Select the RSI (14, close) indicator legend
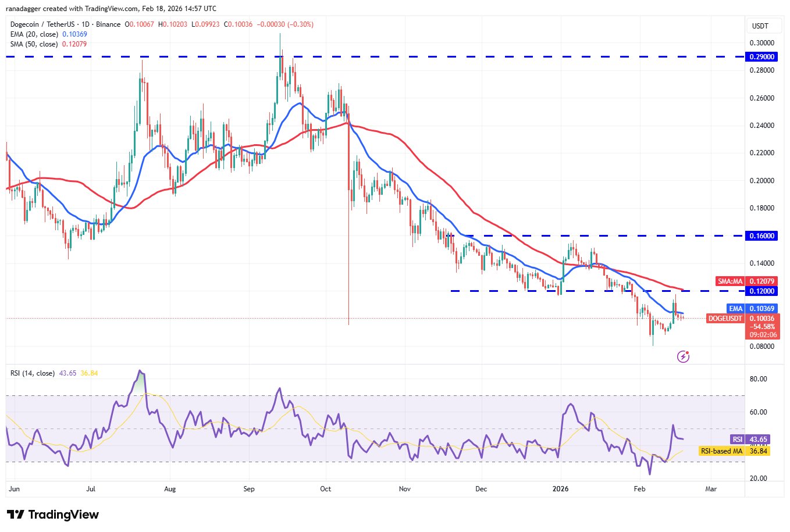This screenshot has width=790, height=532. tap(33, 373)
